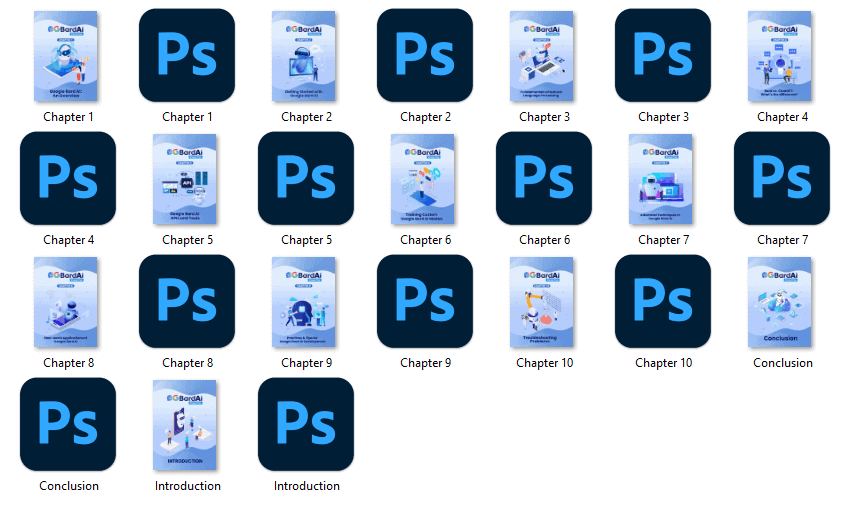Select the Chapter 9 Photoshop PSD file icon

click(425, 301)
